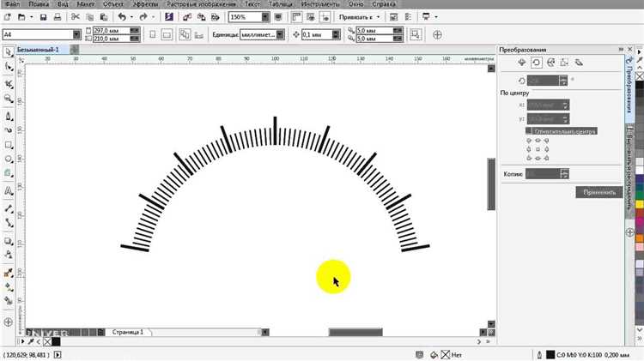The width and height of the screenshot is (644, 361).
Task: Select the Zoom tool in toolbox
Action: click(9, 98)
